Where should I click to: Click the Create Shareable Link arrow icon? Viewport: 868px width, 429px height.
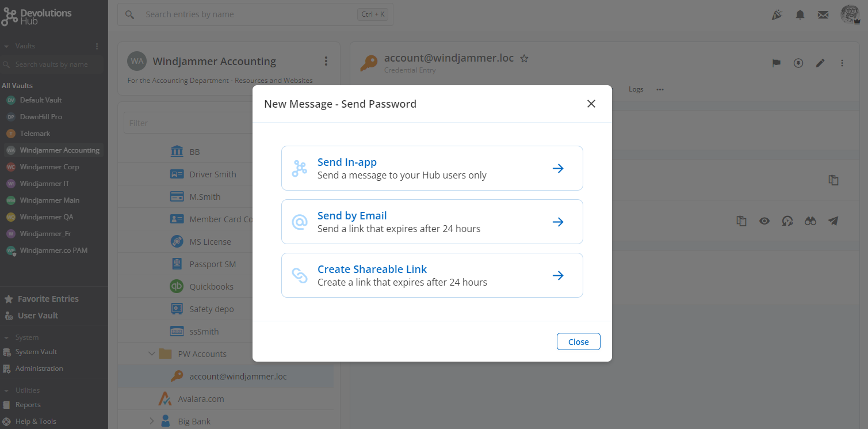pyautogui.click(x=557, y=275)
